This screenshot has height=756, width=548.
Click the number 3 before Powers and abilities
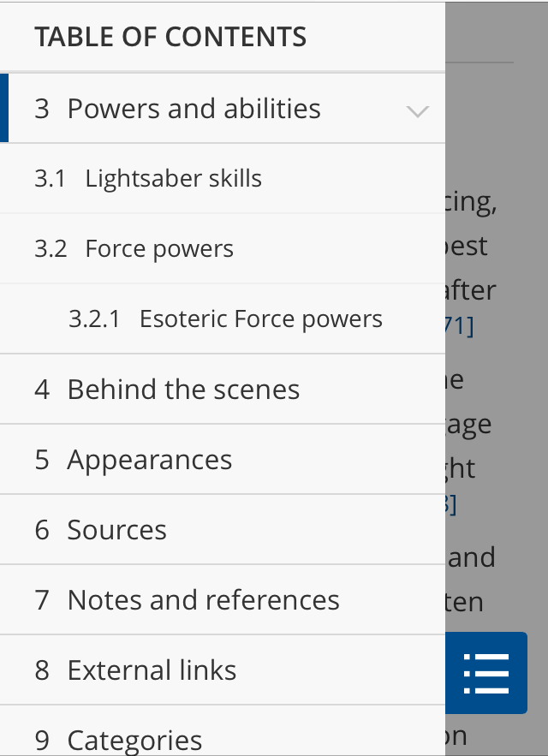coord(42,109)
